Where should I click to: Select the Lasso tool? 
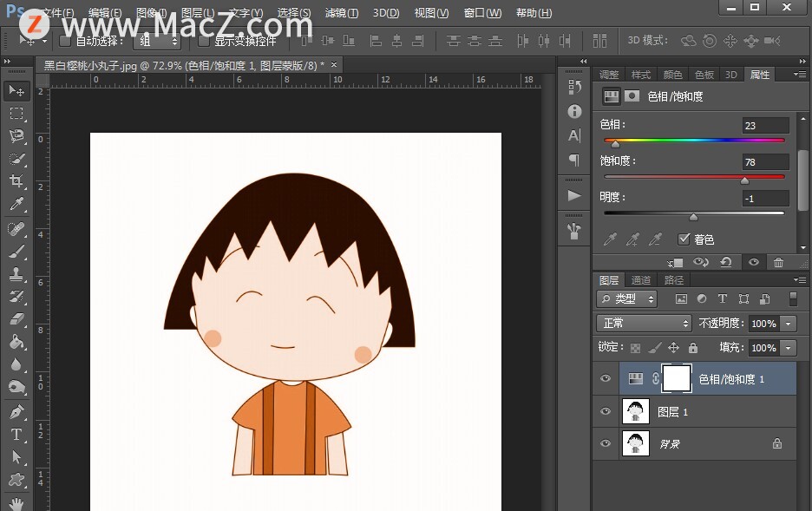pos(16,136)
